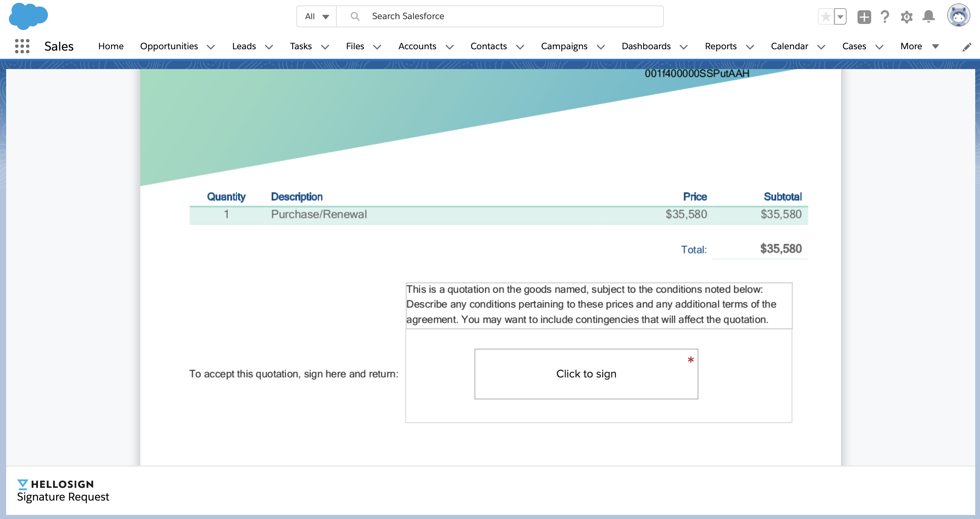Open the global actions plus icon
This screenshot has height=519, width=980.
pyautogui.click(x=864, y=16)
